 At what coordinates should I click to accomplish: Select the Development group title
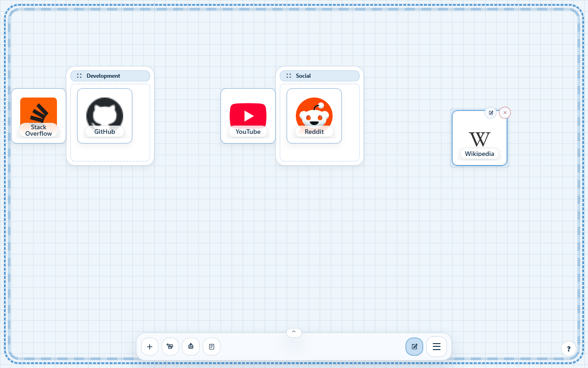click(x=103, y=76)
